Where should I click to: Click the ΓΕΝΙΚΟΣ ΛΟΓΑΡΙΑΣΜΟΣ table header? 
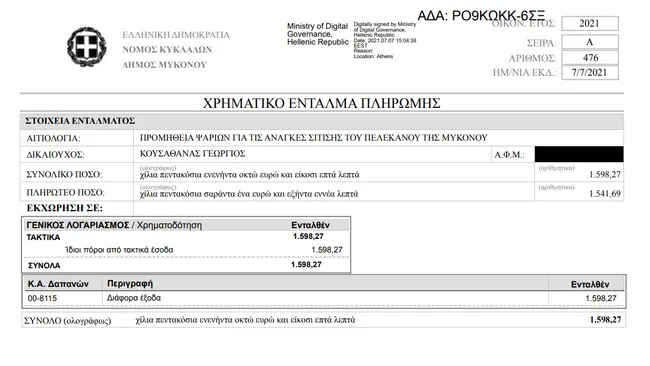186,225
